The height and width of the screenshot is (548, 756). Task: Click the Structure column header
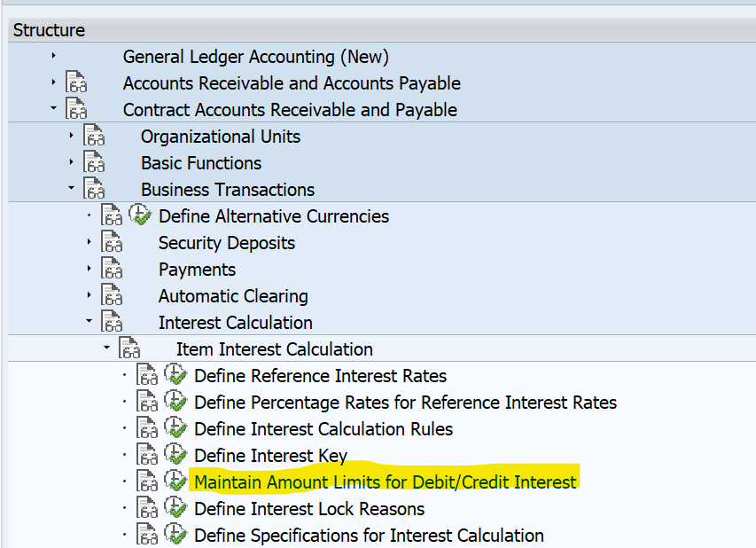click(x=382, y=30)
